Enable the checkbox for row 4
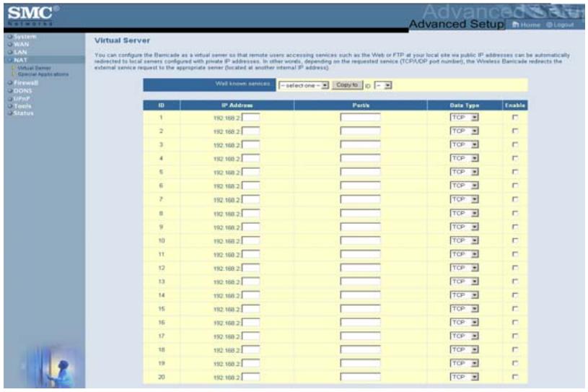The height and width of the screenshot is (392, 588). pos(515,158)
